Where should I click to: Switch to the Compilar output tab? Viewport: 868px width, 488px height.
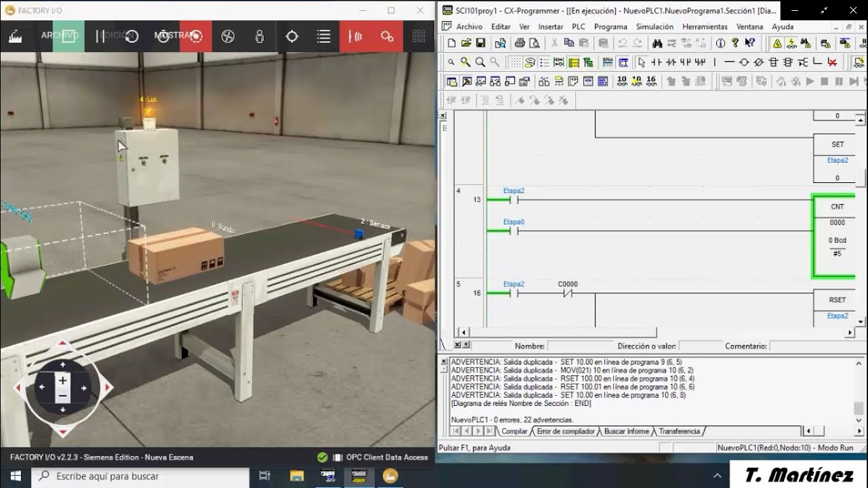click(x=514, y=431)
